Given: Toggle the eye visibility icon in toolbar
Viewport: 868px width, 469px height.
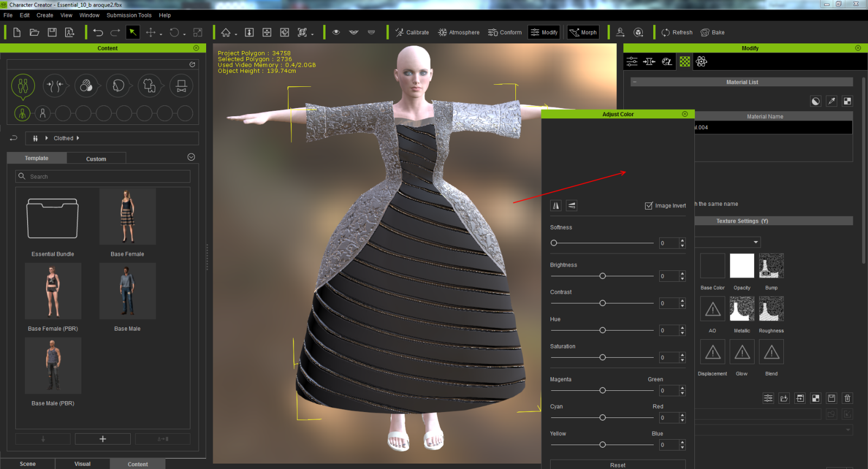Looking at the screenshot, I should (x=336, y=33).
